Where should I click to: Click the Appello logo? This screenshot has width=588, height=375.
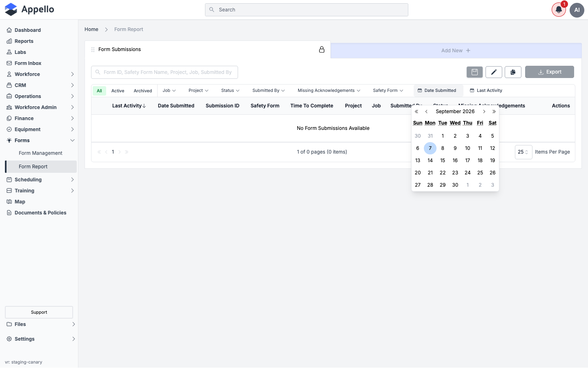point(29,9)
